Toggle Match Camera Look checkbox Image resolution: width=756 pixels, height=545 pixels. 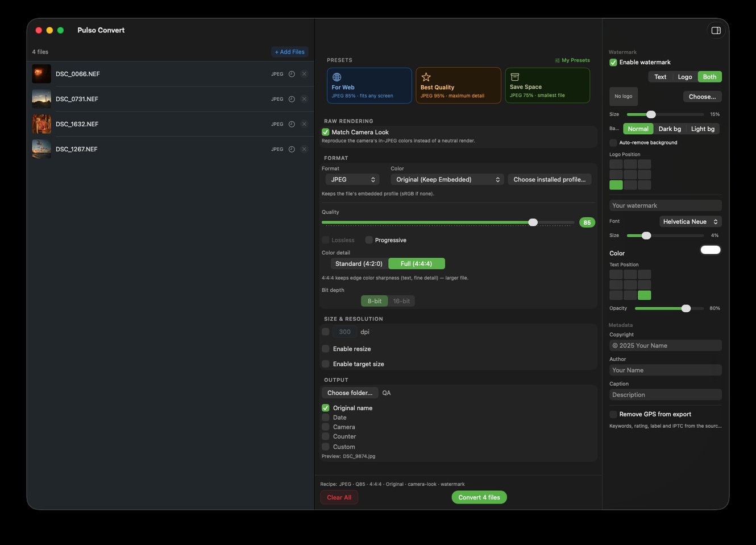[x=326, y=132]
